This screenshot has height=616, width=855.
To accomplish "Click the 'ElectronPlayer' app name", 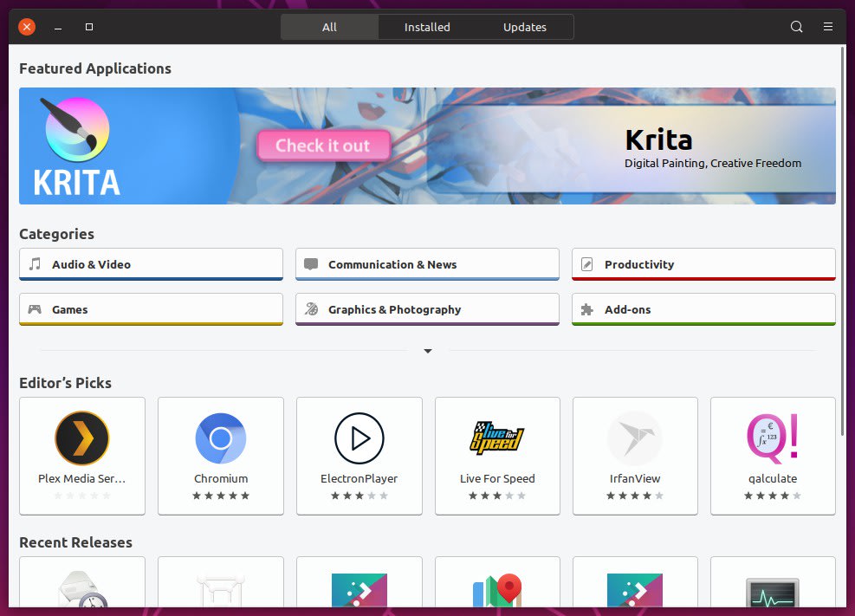I will 359,478.
